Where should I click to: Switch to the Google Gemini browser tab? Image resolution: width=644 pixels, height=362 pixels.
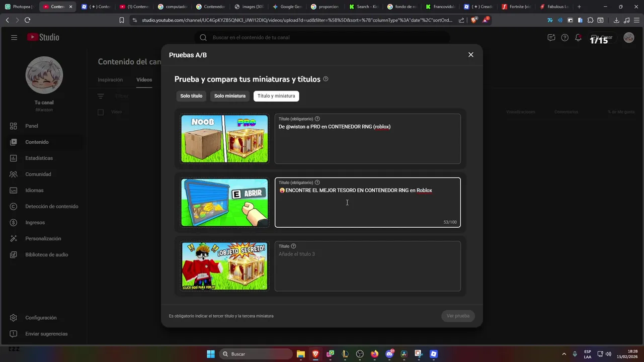(287, 7)
